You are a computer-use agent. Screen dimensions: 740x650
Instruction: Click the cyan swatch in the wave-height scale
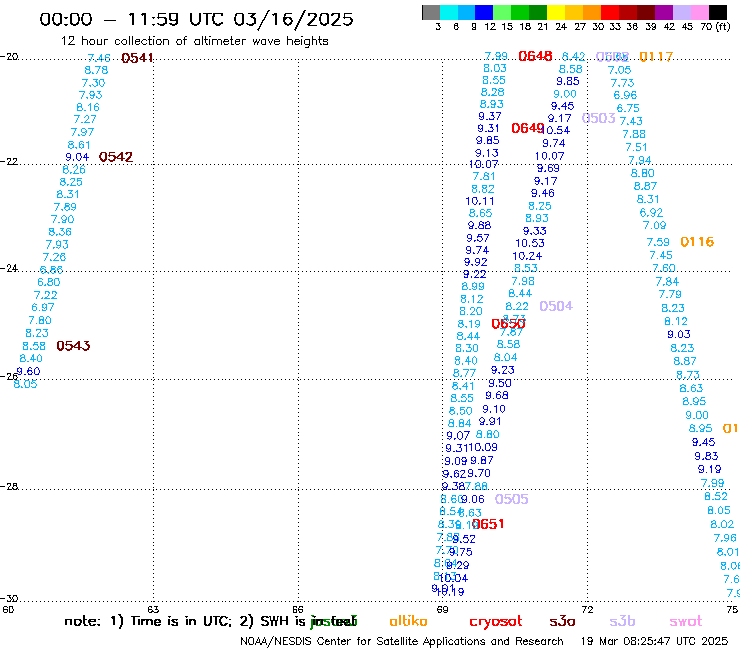click(449, 12)
